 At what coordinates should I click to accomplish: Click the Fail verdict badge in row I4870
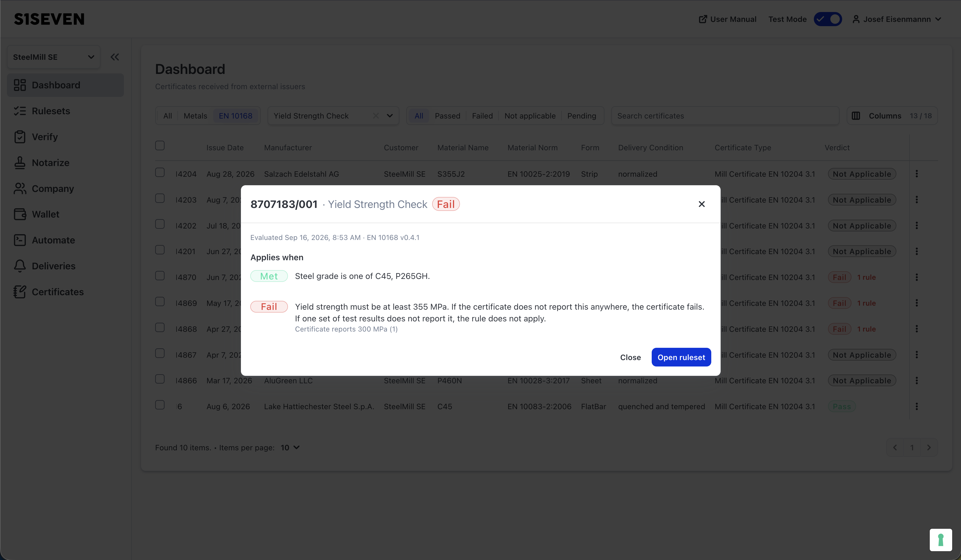click(x=839, y=277)
